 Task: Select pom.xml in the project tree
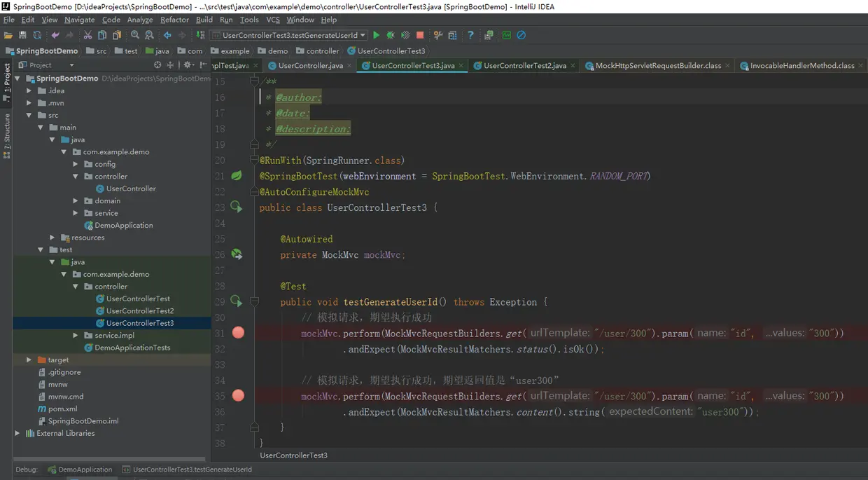click(62, 409)
